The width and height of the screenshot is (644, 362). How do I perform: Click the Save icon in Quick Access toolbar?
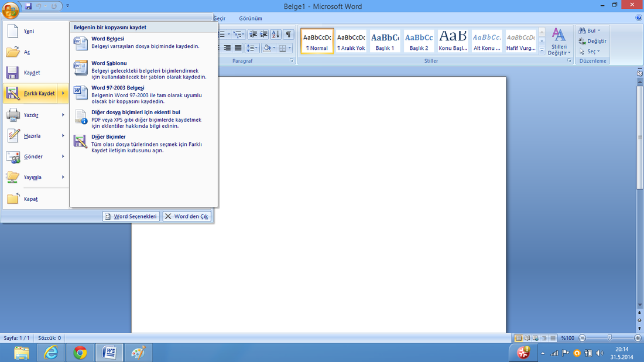[x=28, y=6]
